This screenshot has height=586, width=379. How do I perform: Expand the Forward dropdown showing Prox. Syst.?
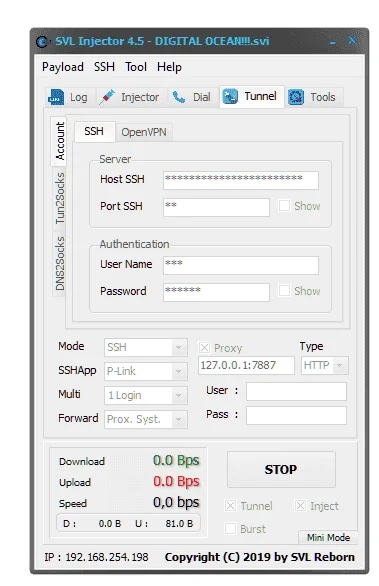pos(145,419)
